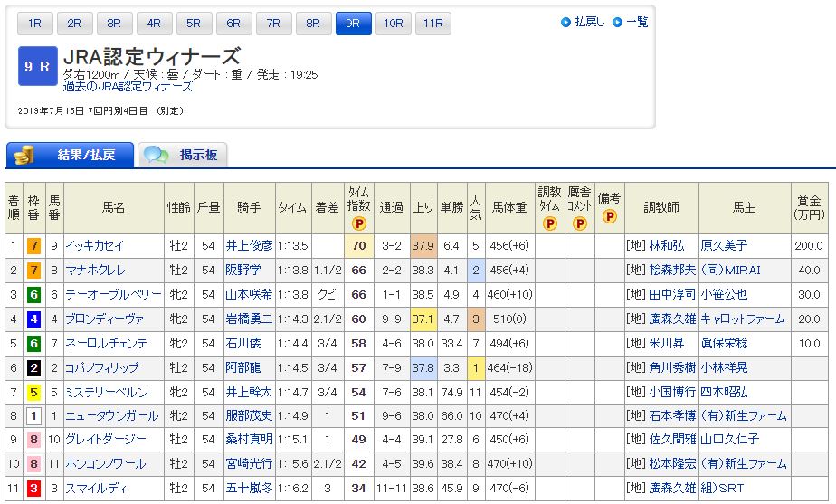Click the arrow icon beside 払戻し
Viewport: 836px width, 504px height.
point(565,22)
